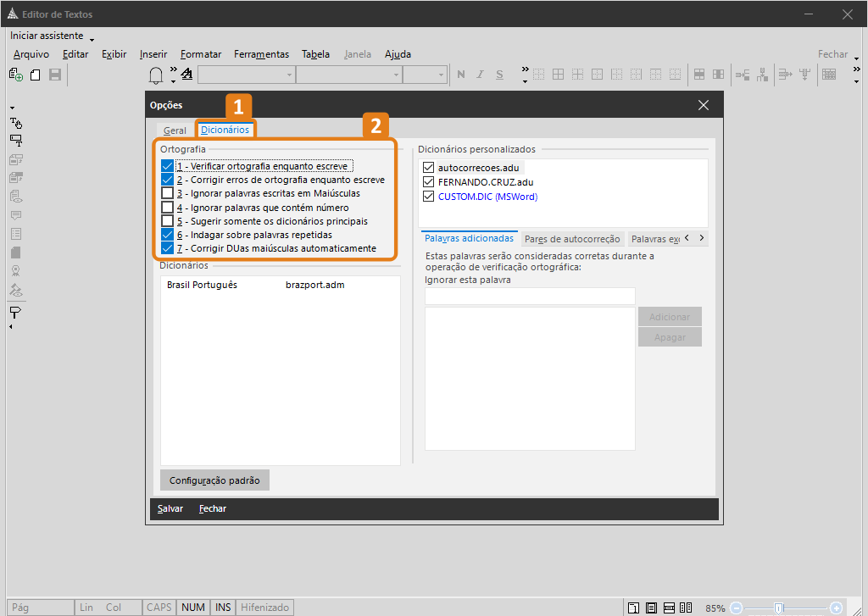Open the Ferramentas menu
Viewport: 868px width, 616px height.
tap(261, 54)
